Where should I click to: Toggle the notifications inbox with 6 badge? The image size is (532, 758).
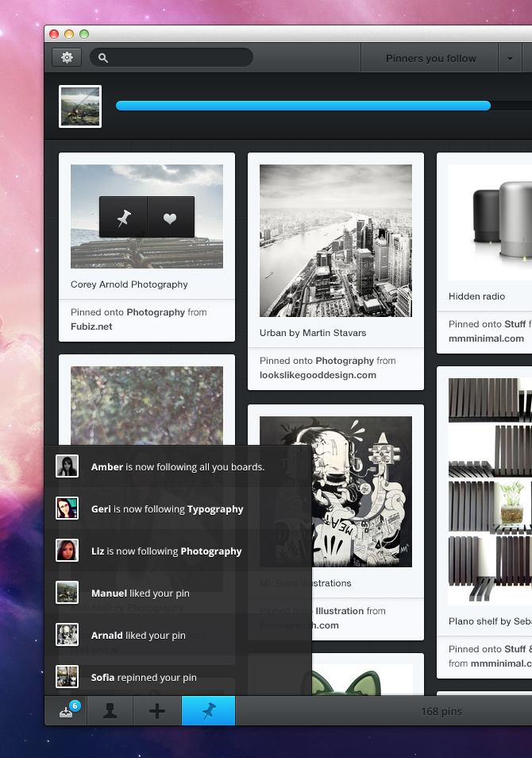pyautogui.click(x=66, y=710)
